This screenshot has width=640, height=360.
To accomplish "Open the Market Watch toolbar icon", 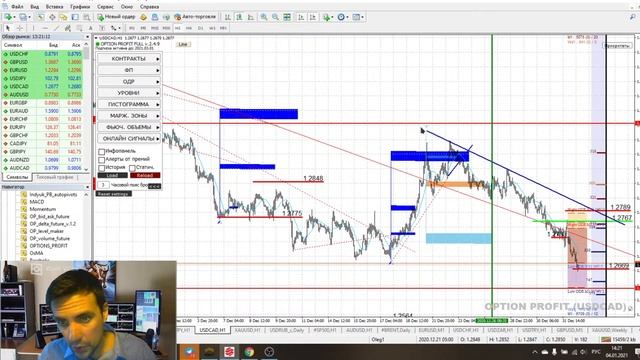I will [40, 17].
